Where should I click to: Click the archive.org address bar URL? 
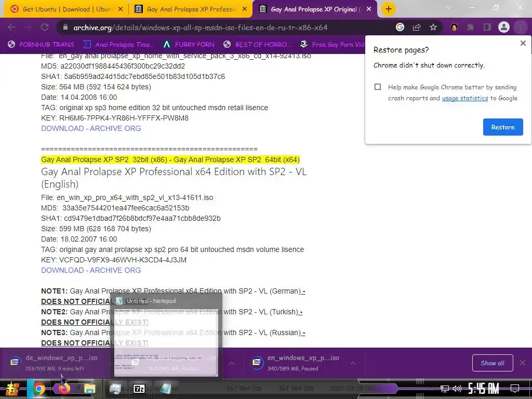(x=200, y=28)
